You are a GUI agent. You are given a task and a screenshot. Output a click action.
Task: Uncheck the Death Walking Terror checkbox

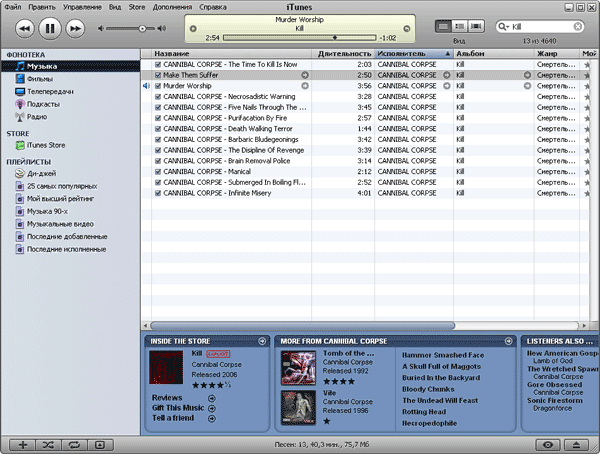point(158,129)
